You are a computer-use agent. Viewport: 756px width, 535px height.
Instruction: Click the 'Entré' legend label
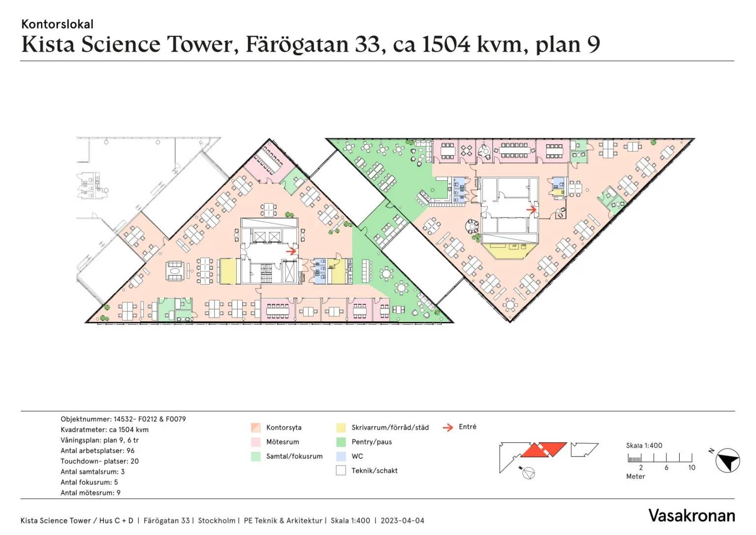(x=468, y=427)
